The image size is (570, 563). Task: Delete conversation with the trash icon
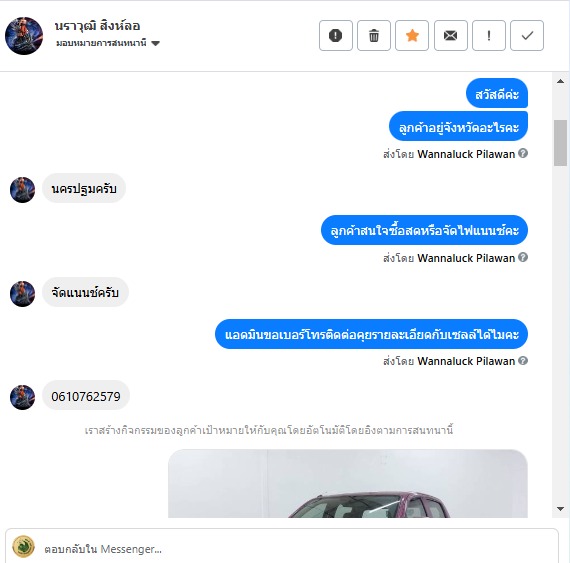[374, 36]
